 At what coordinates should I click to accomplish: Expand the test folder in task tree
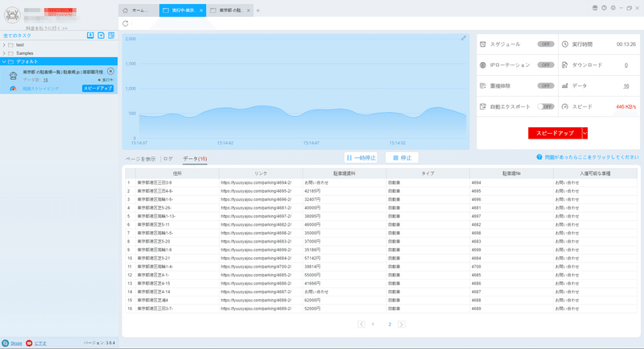click(x=4, y=45)
